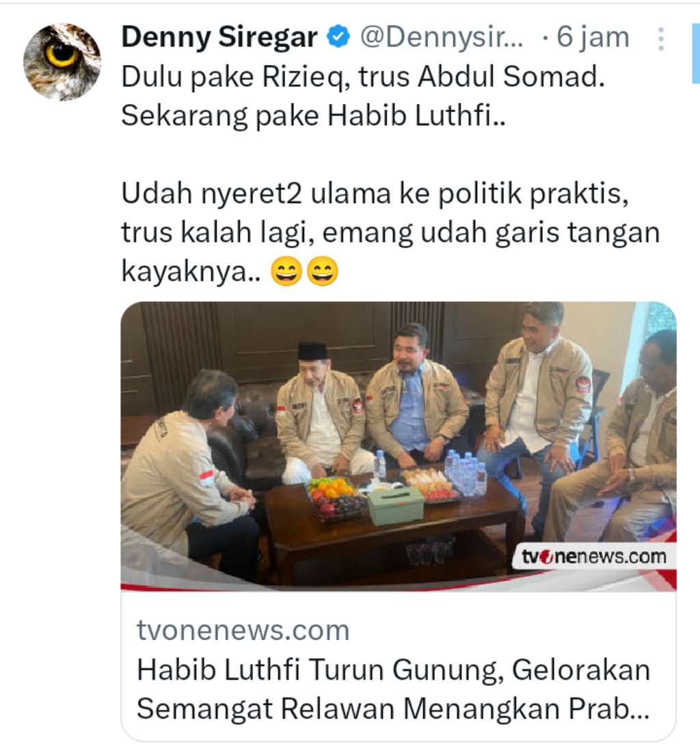The height and width of the screenshot is (746, 700).
Task: Open the three-dot more options menu
Action: coord(660,39)
